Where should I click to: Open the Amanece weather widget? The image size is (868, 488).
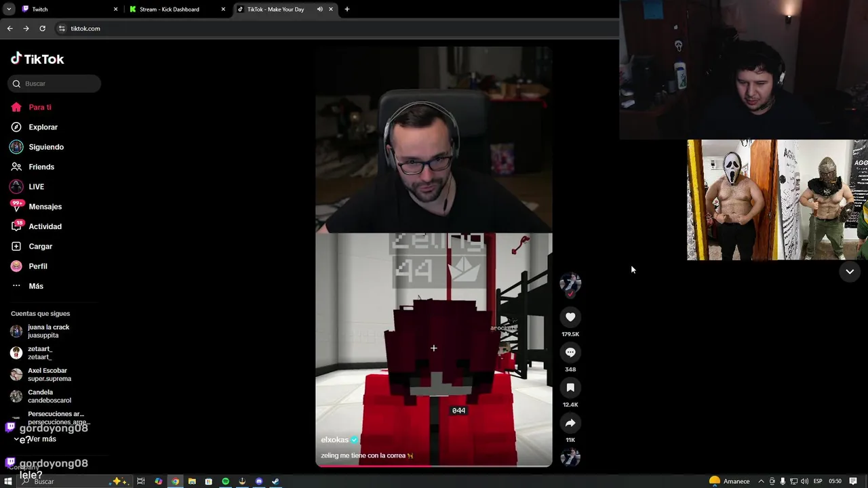729,481
